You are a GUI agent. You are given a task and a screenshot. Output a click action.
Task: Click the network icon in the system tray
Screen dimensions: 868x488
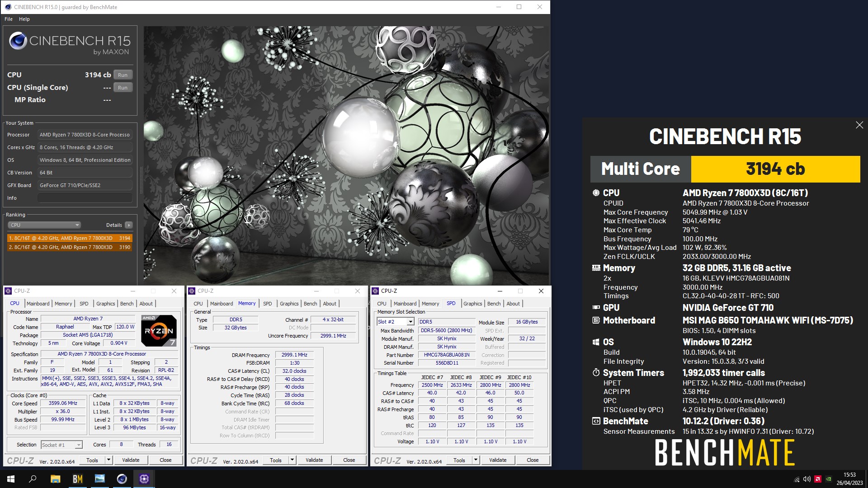tap(797, 479)
